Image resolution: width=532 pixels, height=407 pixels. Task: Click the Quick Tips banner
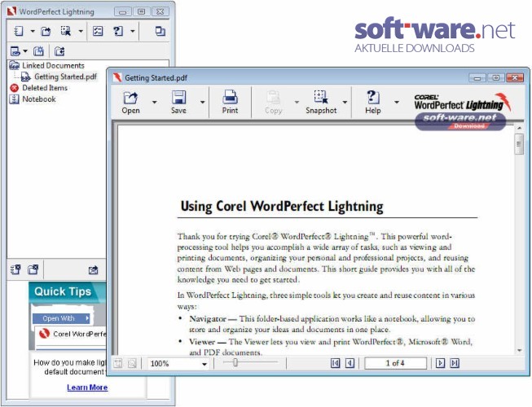[67, 291]
